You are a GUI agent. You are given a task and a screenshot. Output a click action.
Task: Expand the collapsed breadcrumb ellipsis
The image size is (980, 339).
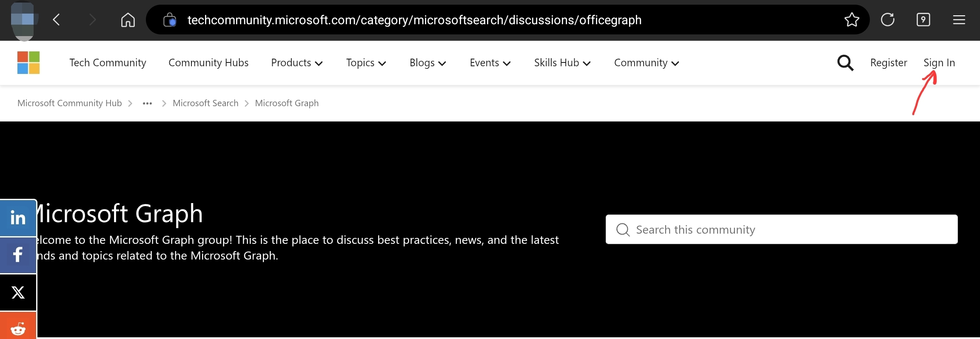click(147, 103)
